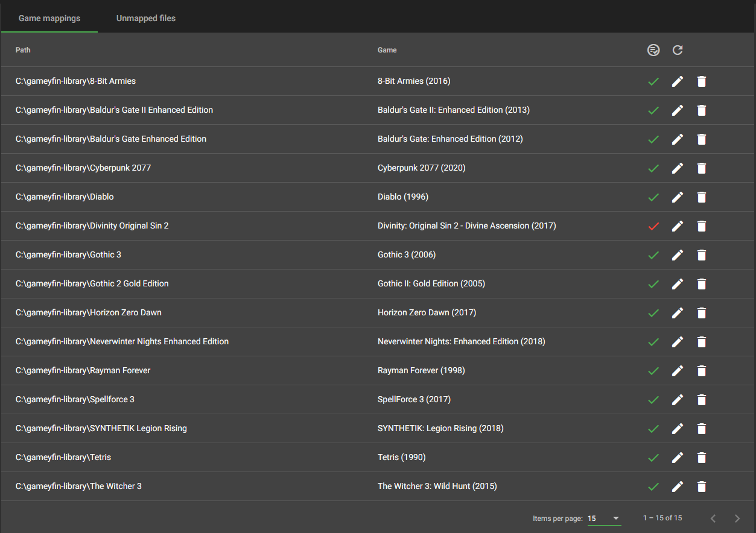
Task: Confirm the red-marked Divinity Original Sin 2 match
Action: point(653,226)
